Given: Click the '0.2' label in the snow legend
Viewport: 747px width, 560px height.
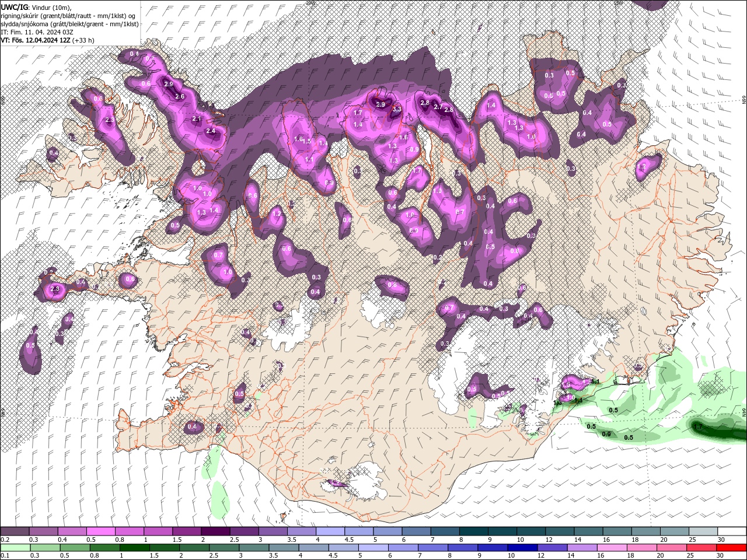Looking at the screenshot, I should click(x=5, y=540).
